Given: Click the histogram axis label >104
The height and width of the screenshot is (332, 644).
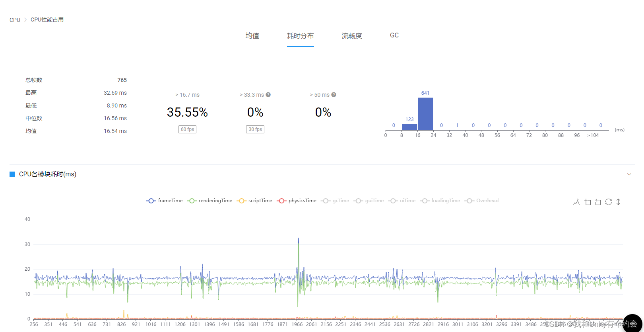Looking at the screenshot, I should [593, 135].
